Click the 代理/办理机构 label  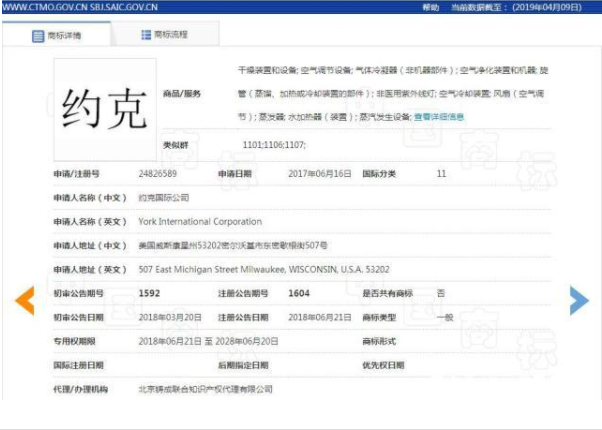pos(80,389)
